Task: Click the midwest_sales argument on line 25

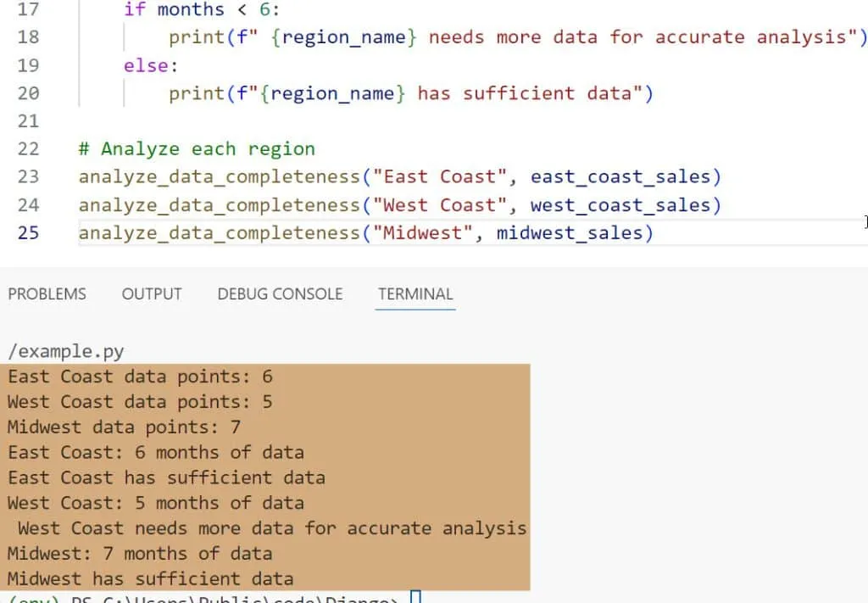Action: coord(575,232)
